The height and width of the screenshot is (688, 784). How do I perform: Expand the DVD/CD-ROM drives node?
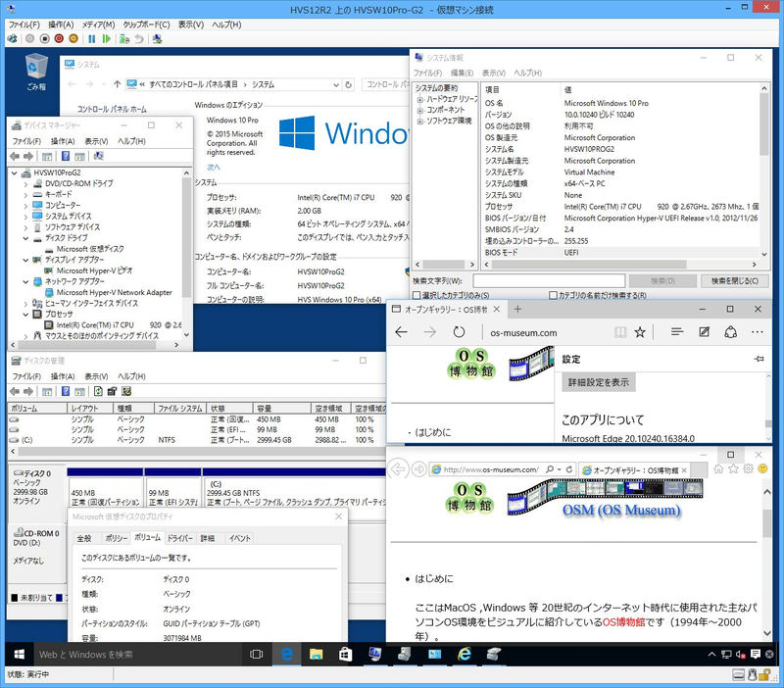point(25,184)
